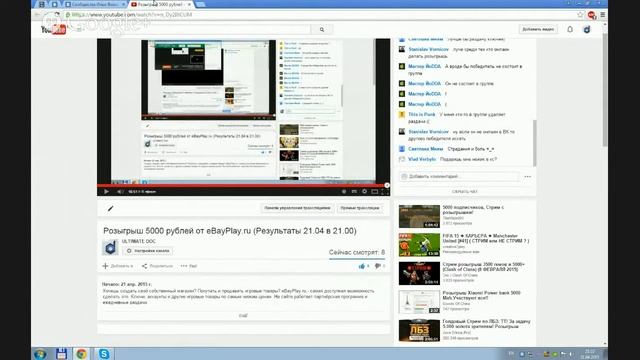Click the red extension icon beside Chrome menu
The width and height of the screenshot is (640, 360).
tap(591, 15)
